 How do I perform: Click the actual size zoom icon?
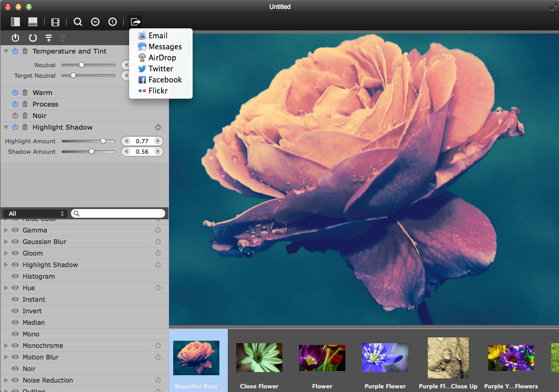pos(112,22)
